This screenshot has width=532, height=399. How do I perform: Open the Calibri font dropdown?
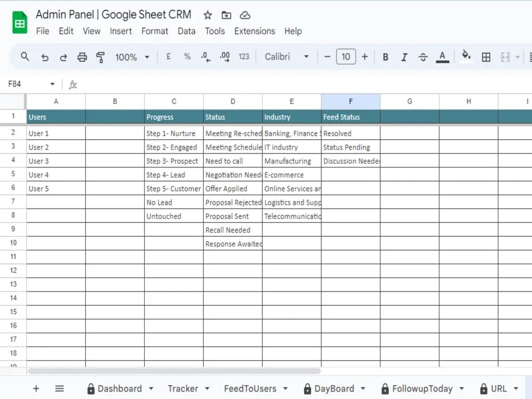coord(286,57)
